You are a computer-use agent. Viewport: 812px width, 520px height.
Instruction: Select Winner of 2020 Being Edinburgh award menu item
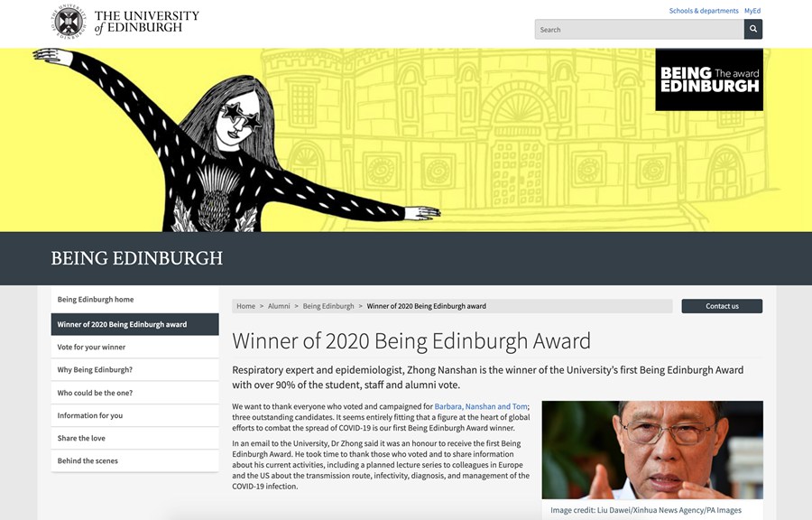point(134,324)
